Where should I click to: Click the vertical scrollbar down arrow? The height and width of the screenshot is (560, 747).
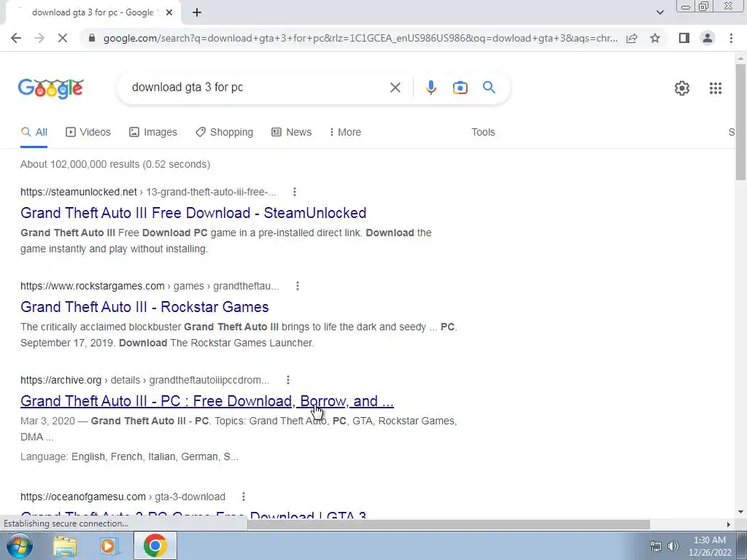point(740,513)
